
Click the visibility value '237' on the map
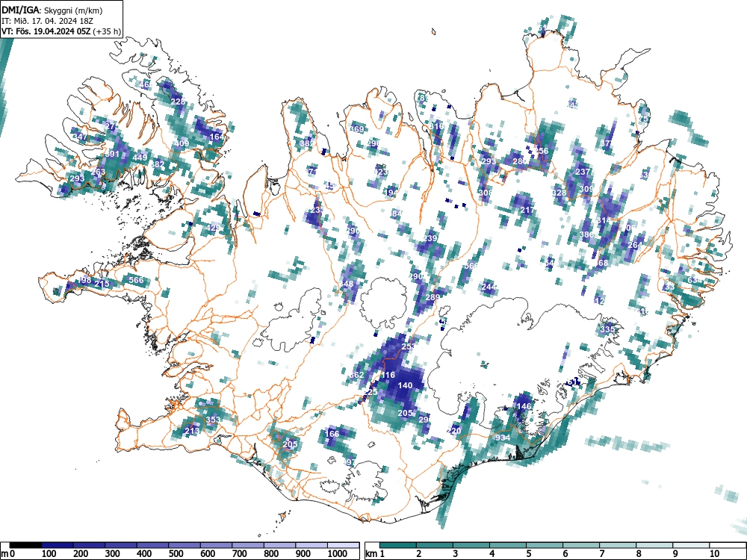coord(583,172)
